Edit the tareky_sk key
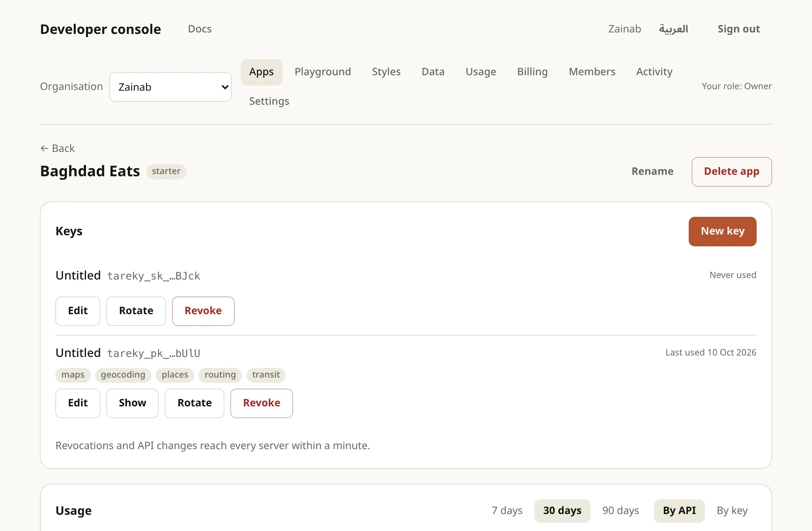The image size is (812, 531). 78,311
